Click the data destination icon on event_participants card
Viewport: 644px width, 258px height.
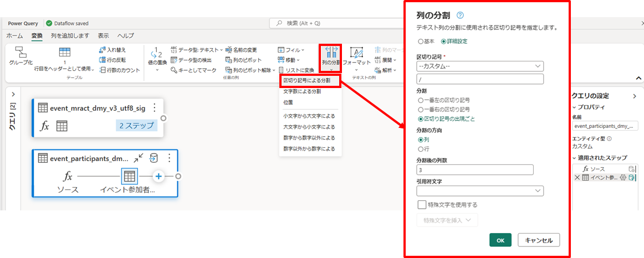click(x=154, y=158)
